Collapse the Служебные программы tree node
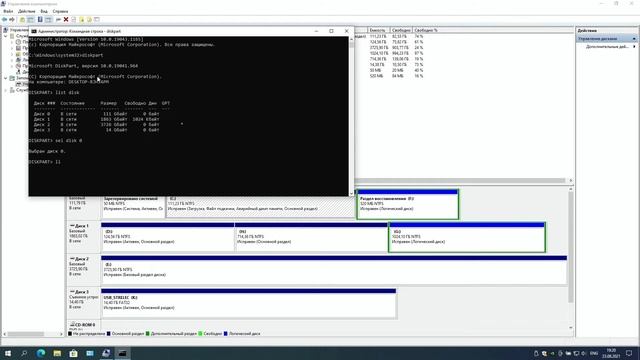Screen dimensions: 640x360 tap(6, 36)
